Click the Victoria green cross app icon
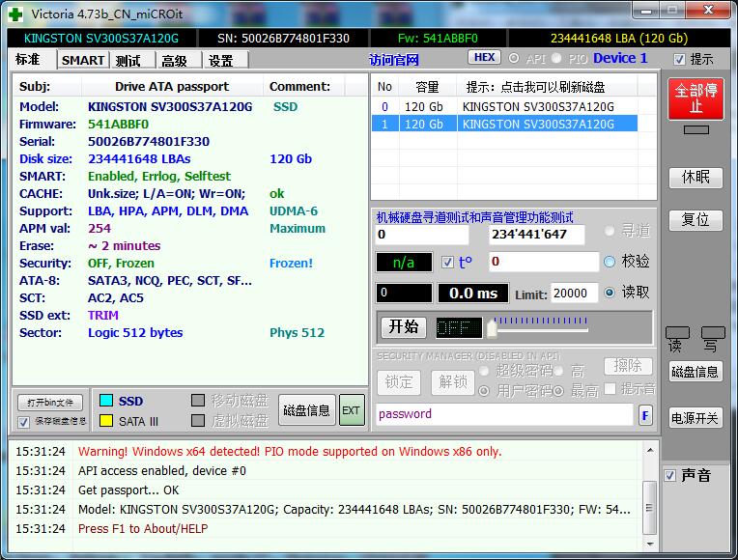The image size is (738, 560). tap(15, 14)
